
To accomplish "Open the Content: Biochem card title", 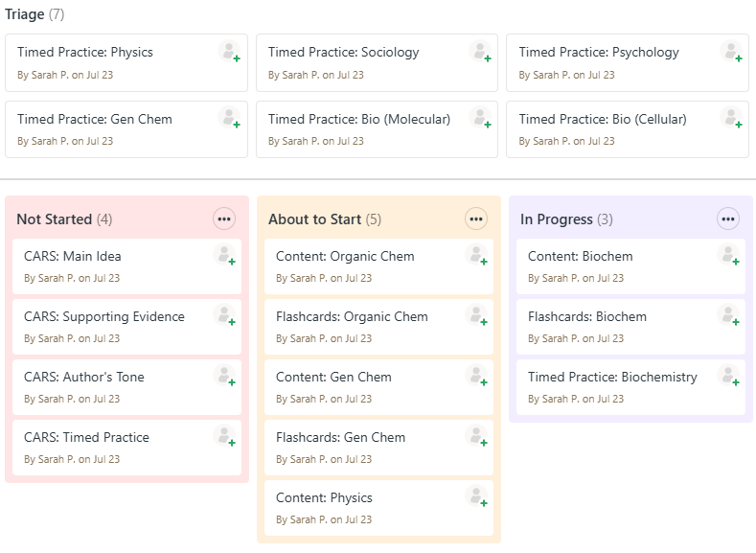I will (580, 256).
